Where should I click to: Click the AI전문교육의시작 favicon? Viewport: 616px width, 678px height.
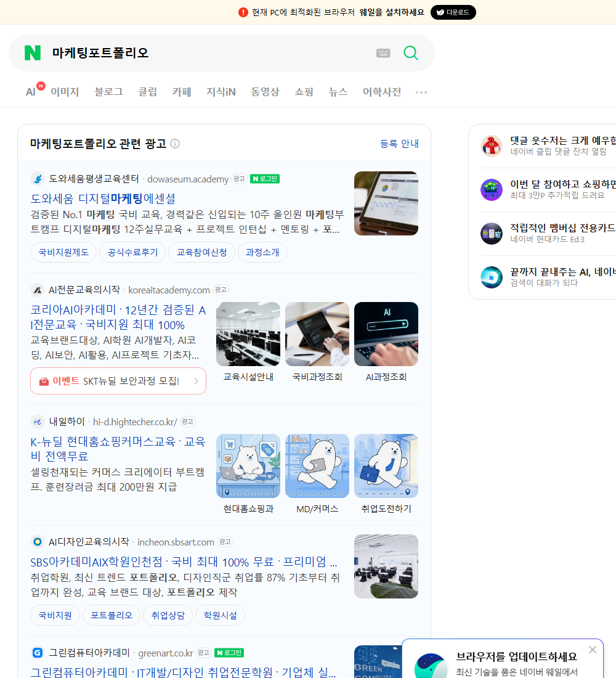pyautogui.click(x=38, y=290)
